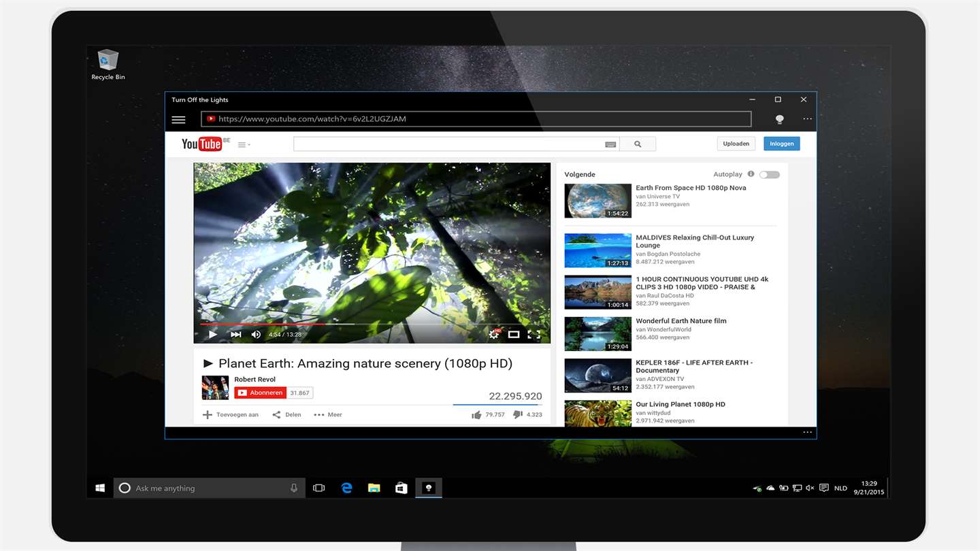The image size is (980, 551).
Task: Click the title "Earth From Space HD 1080p Nova"
Action: [691, 188]
